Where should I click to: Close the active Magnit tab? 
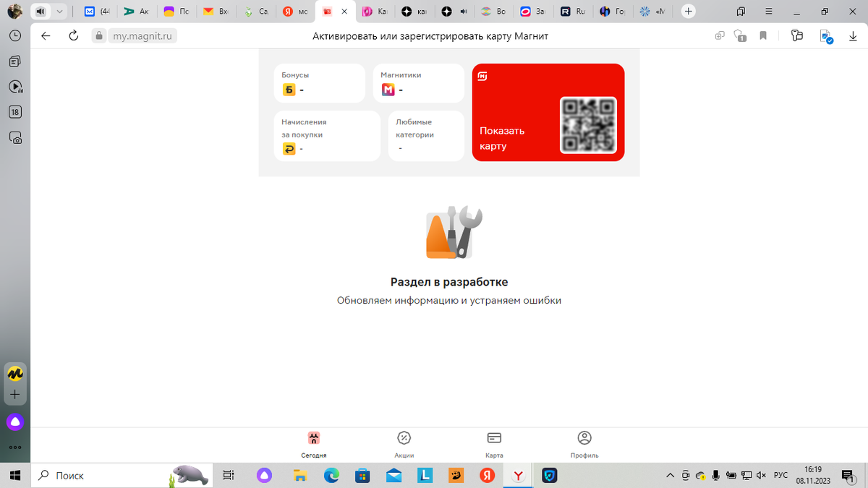[344, 12]
